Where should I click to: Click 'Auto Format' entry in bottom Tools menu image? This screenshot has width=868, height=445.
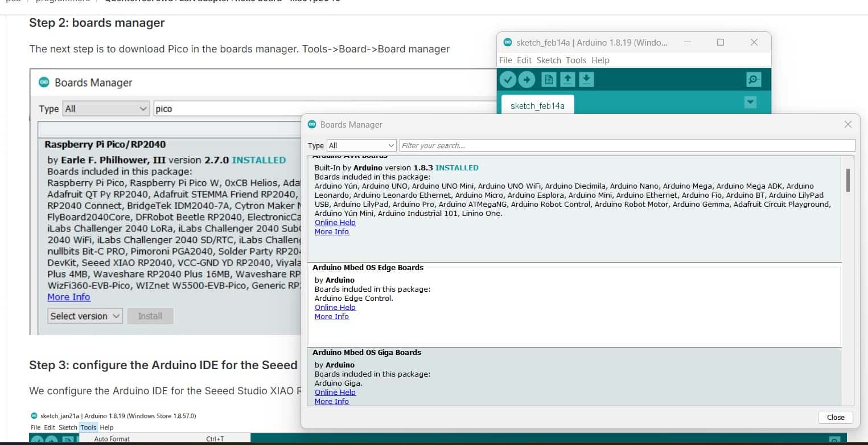pyautogui.click(x=112, y=439)
